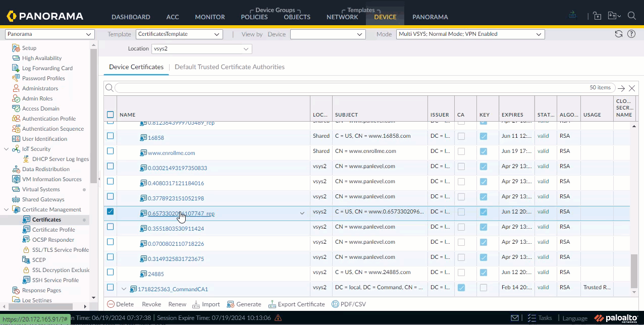
Task: Open High Availability in sidebar
Action: point(42,58)
